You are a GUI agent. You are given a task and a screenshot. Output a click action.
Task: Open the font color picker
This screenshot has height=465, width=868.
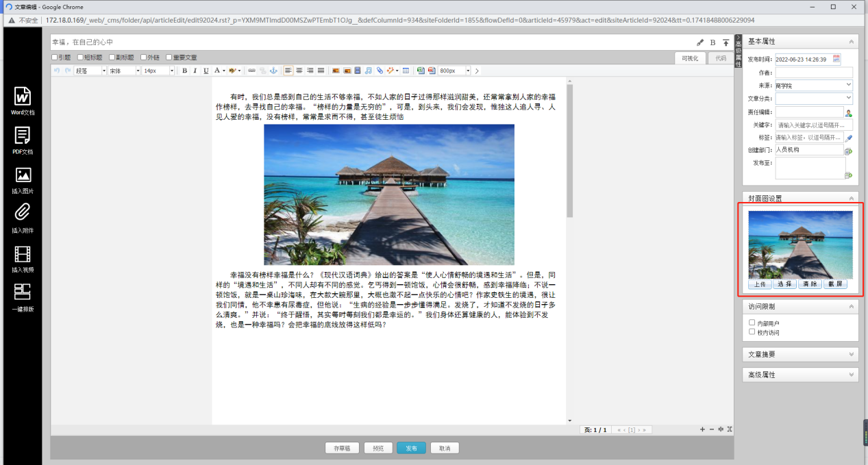[x=219, y=71]
